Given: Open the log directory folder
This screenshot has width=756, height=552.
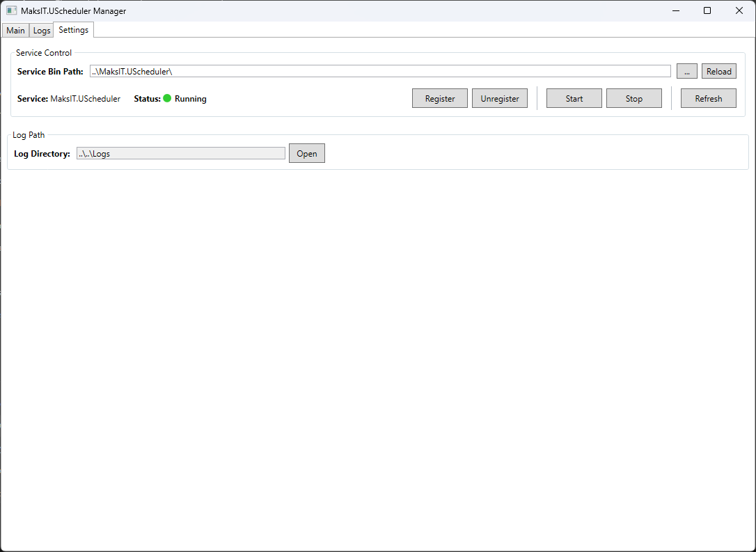Looking at the screenshot, I should [306, 153].
